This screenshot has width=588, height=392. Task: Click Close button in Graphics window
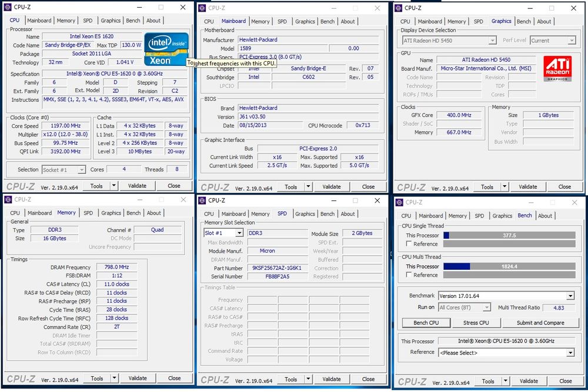tap(564, 187)
